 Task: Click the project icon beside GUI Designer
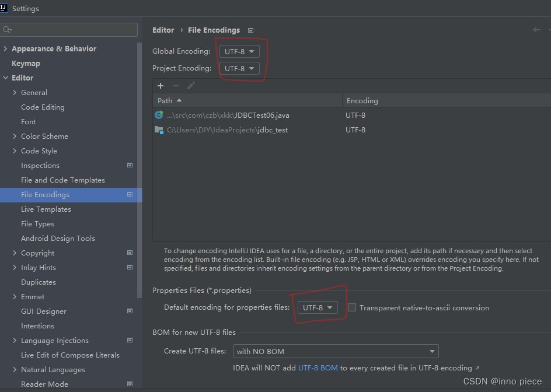click(130, 311)
